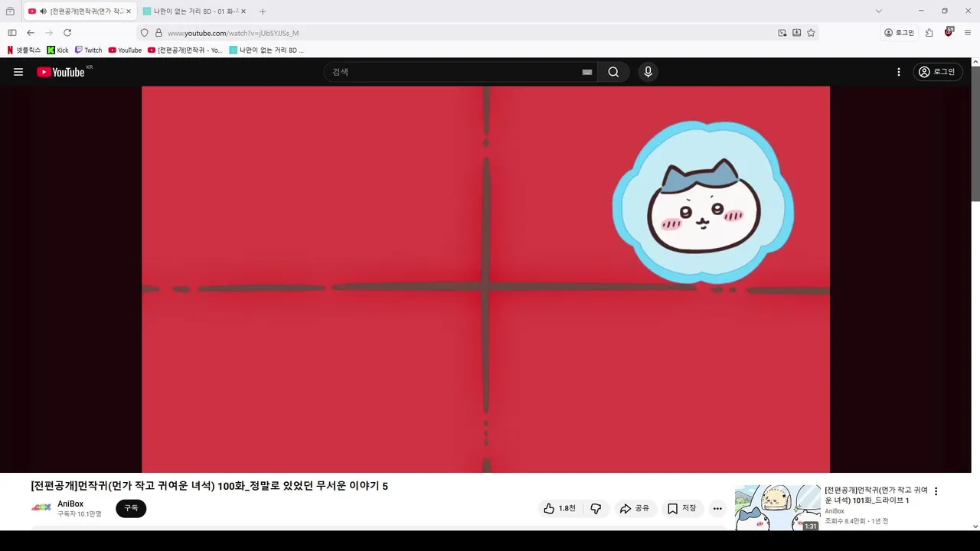
Task: Open recommended video title 101화_드라이브 1
Action: coord(876,495)
